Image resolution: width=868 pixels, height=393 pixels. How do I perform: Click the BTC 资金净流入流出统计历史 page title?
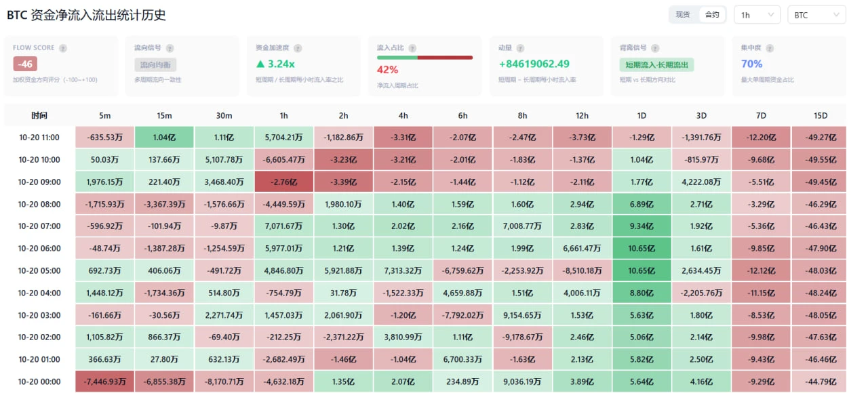click(86, 15)
